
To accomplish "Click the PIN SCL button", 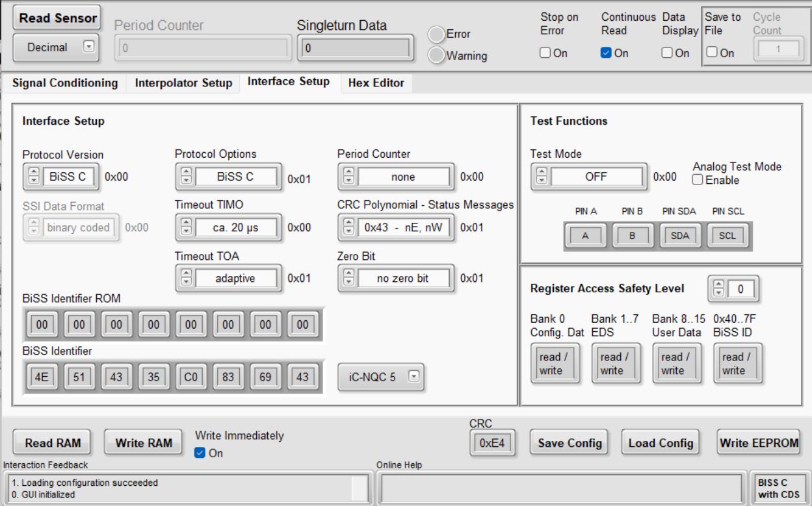I will coord(727,236).
